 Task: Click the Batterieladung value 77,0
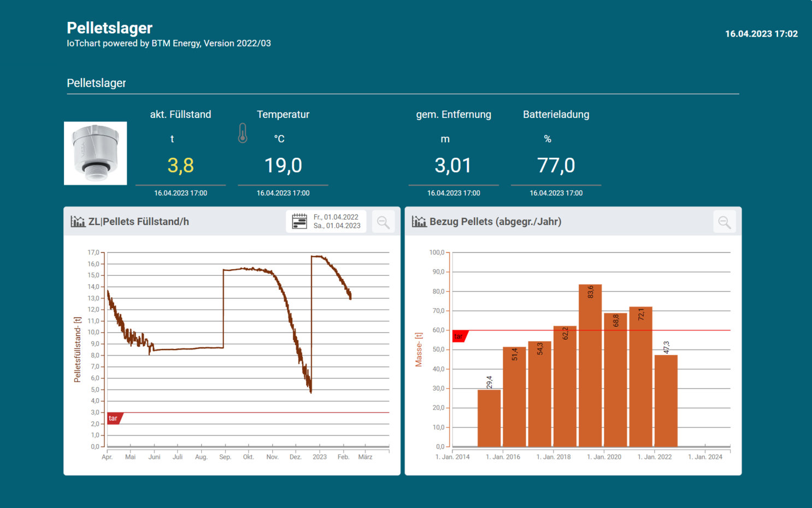coord(556,165)
